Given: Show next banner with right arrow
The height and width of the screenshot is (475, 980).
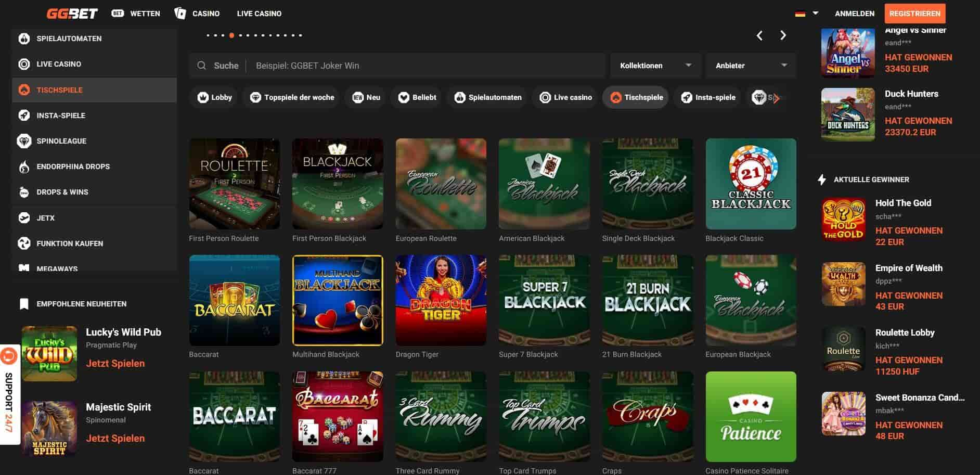Looking at the screenshot, I should [783, 35].
